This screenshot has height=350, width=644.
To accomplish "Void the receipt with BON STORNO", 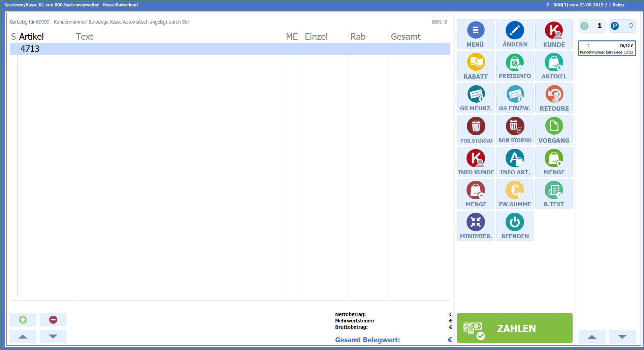I will click(x=515, y=130).
